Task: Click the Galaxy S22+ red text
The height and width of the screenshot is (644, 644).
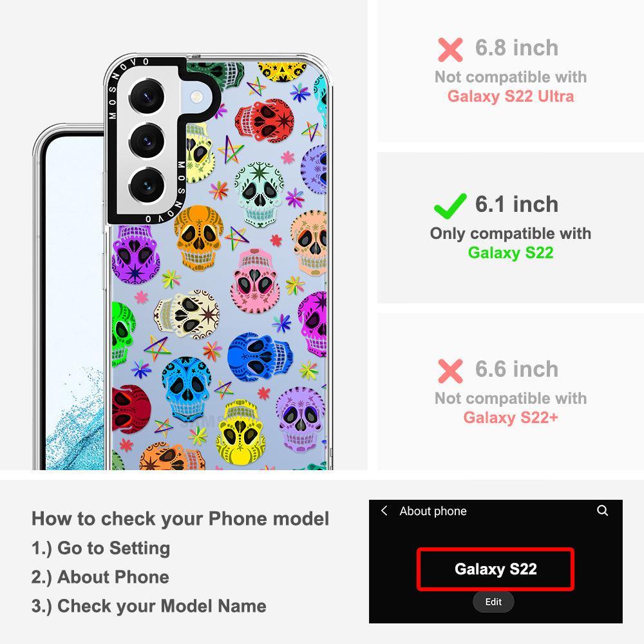Action: 511,418
